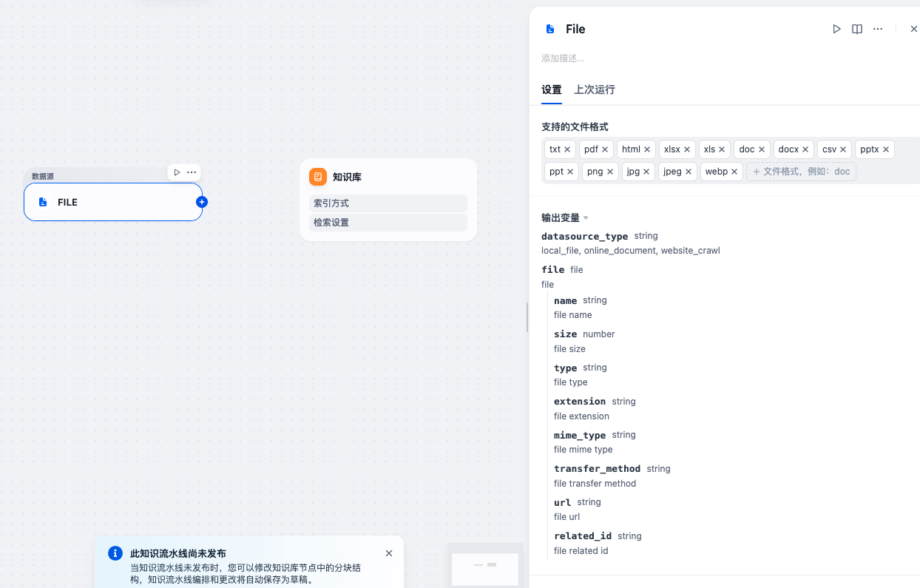This screenshot has width=920, height=588.
Task: Collapse the 输出变量 output variables section
Action: 585,217
